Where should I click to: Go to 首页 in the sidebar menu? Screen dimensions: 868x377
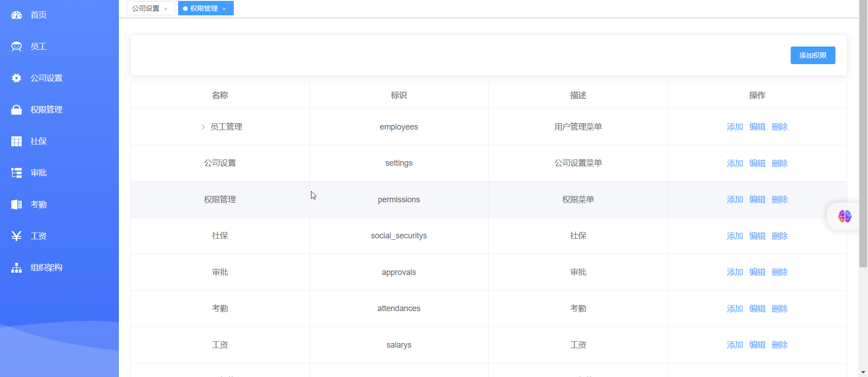tap(59, 15)
